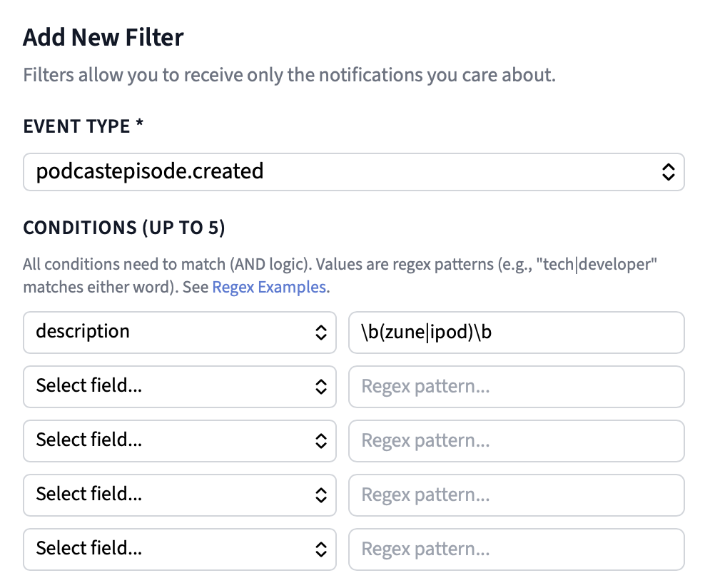Click the first empty Regex pattern input
The width and height of the screenshot is (705, 588).
pos(516,386)
